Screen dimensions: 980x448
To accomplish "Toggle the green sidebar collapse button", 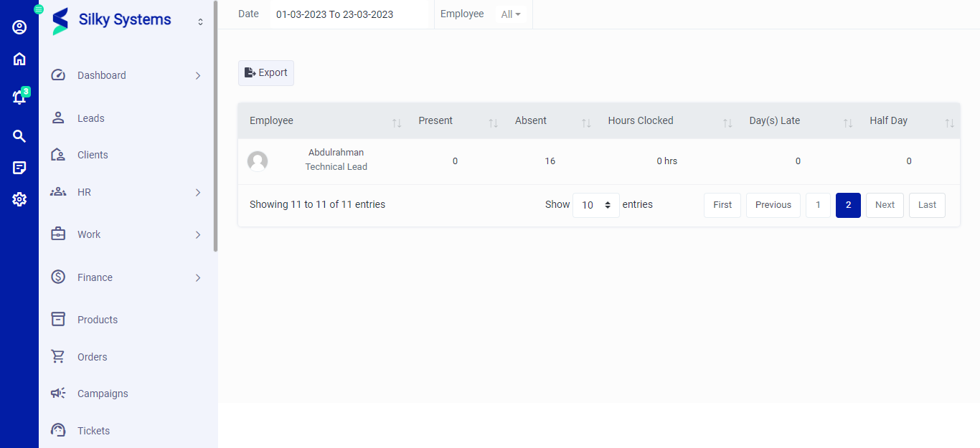I will 39,9.
